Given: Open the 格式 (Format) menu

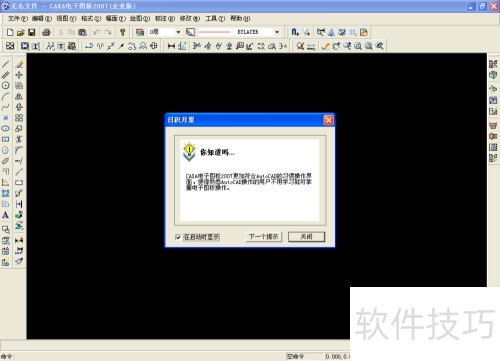Looking at the screenshot, I should [91, 18].
